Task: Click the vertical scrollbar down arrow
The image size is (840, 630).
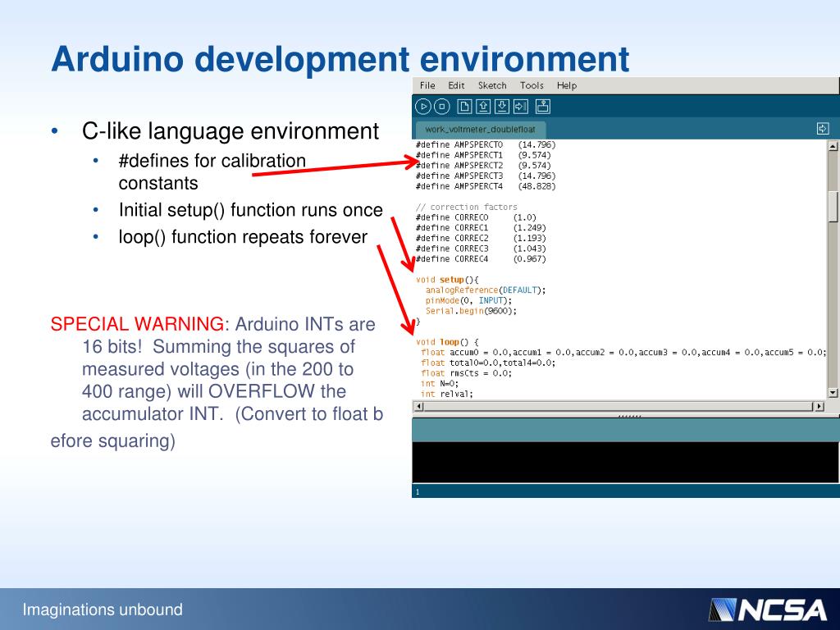Action: tap(833, 393)
